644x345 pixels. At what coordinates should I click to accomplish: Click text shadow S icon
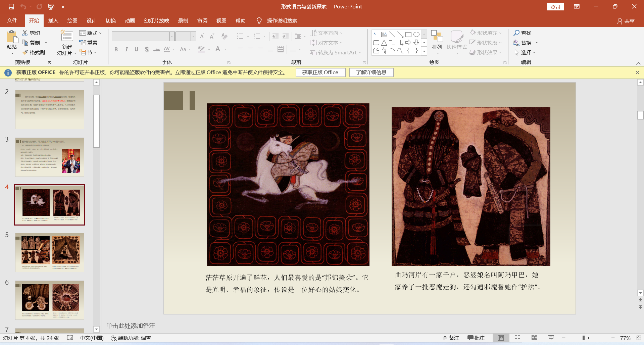click(147, 49)
